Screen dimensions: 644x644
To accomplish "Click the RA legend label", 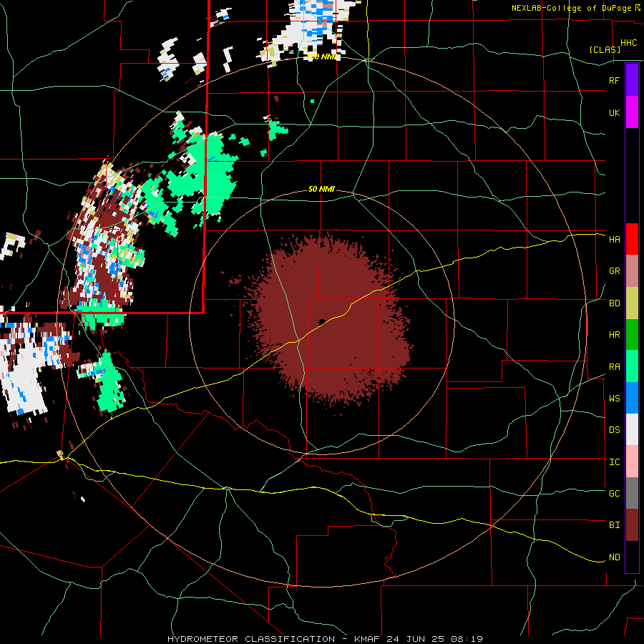I will coord(614,367).
